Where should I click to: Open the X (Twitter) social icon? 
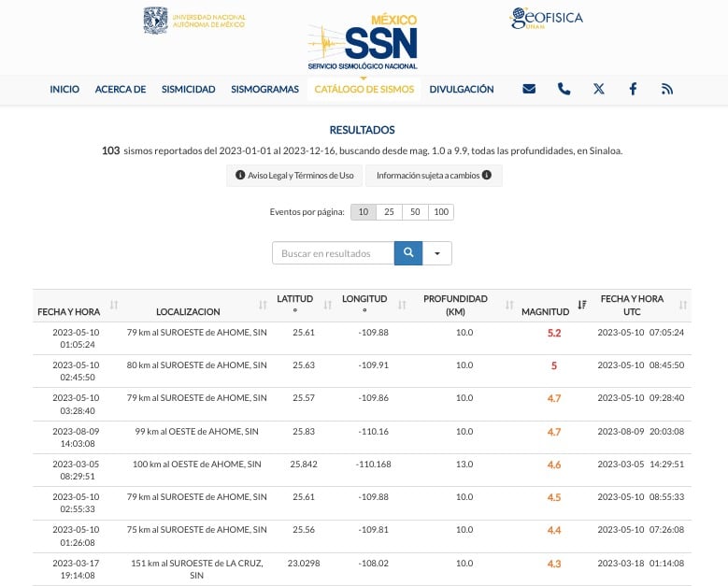pyautogui.click(x=598, y=89)
